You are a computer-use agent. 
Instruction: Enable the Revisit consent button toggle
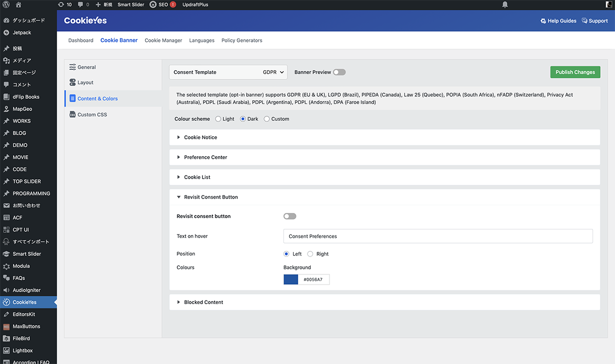[290, 216]
